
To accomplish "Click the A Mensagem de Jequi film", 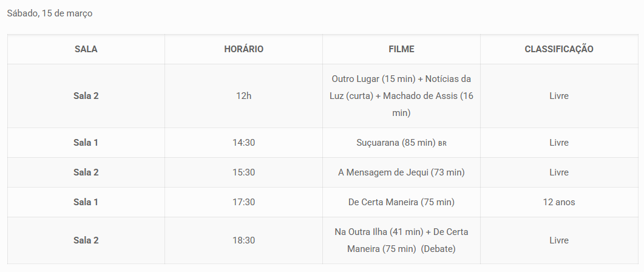I will point(401,172).
